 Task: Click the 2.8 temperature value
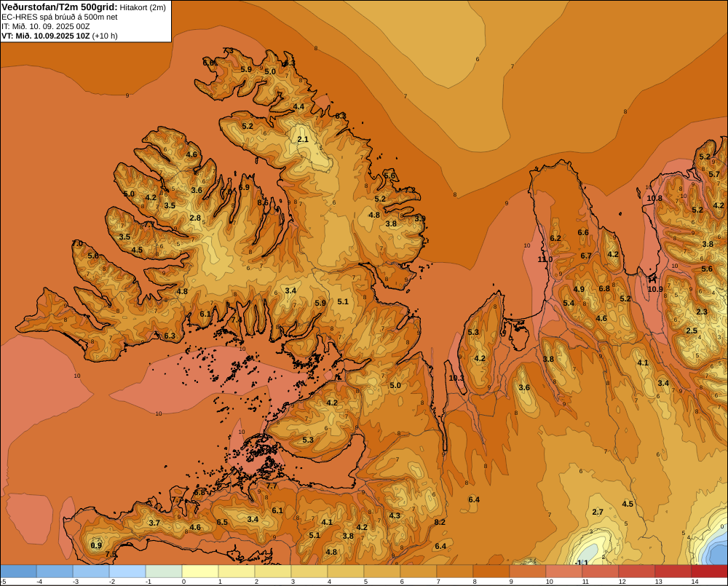[195, 218]
